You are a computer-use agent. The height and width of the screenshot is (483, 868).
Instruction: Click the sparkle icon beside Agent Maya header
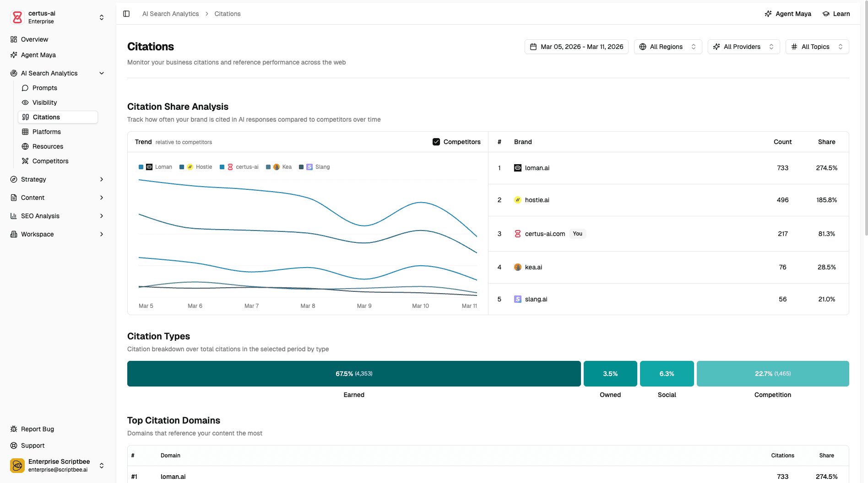[x=768, y=14]
